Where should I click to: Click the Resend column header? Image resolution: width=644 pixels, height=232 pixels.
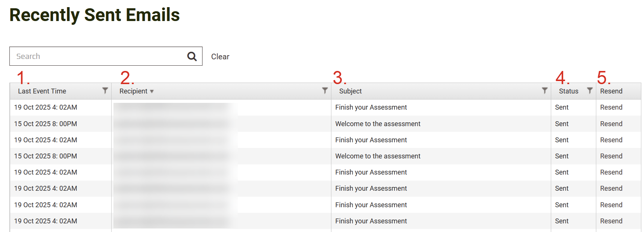click(611, 91)
